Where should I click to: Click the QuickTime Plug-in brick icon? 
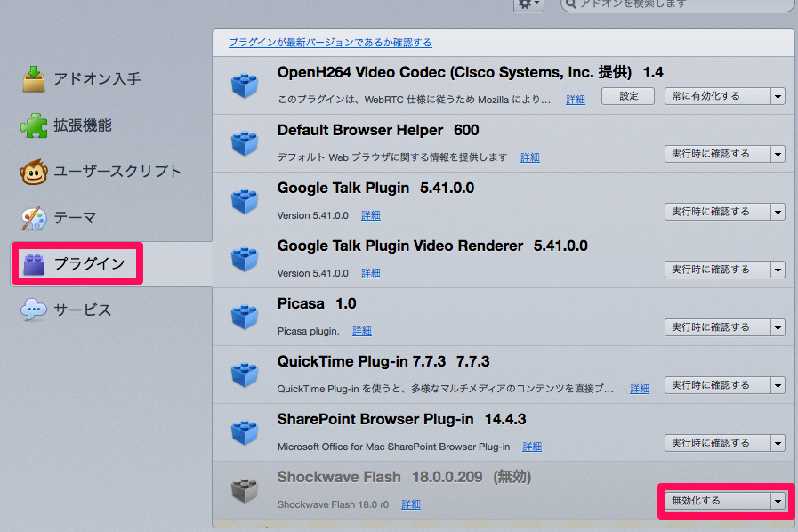[245, 375]
